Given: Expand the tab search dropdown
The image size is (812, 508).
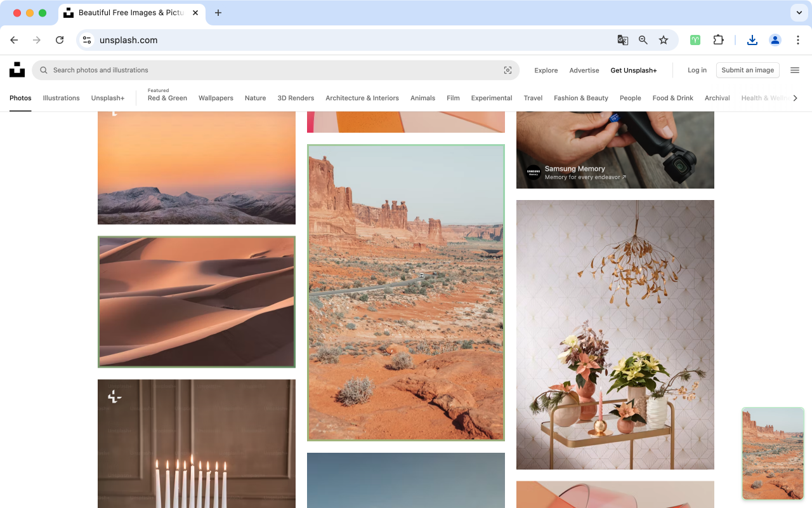Looking at the screenshot, I should (799, 13).
